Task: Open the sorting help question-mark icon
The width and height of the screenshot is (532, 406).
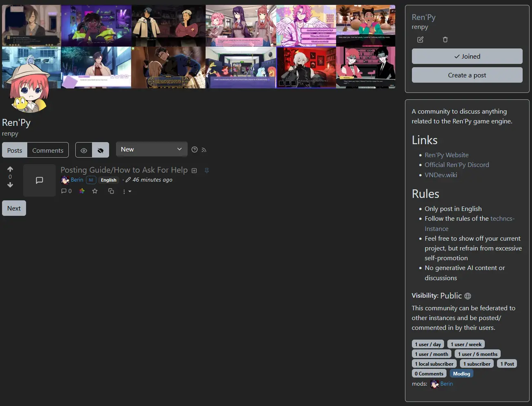Action: [195, 149]
